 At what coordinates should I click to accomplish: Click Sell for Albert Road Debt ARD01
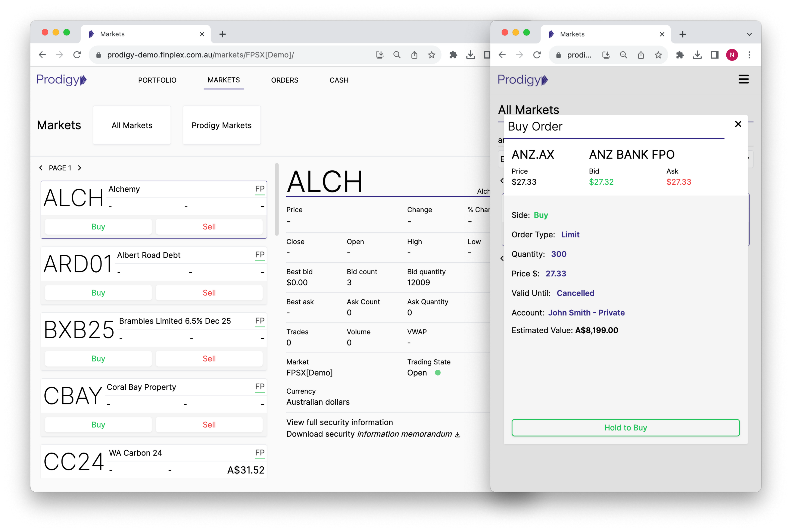[x=209, y=293]
